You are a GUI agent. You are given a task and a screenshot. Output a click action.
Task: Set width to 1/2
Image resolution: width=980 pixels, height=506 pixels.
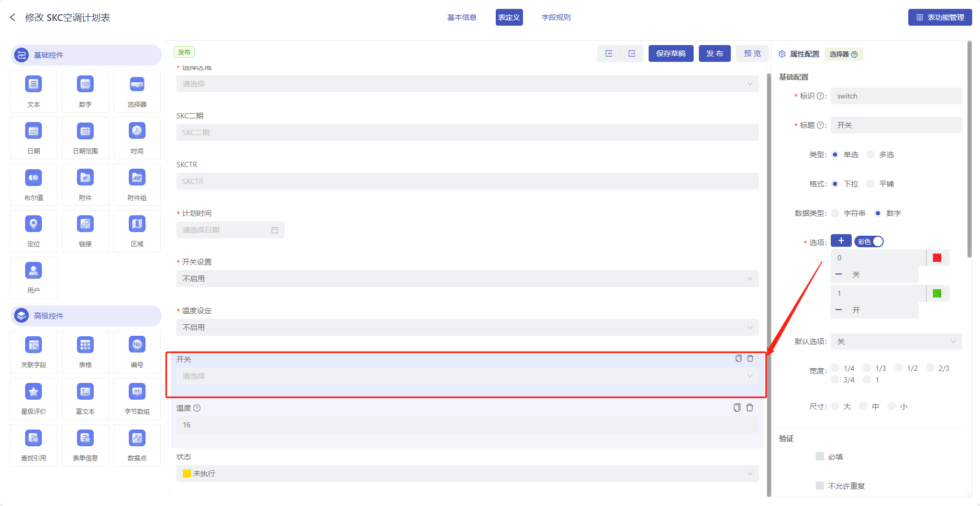(x=899, y=368)
